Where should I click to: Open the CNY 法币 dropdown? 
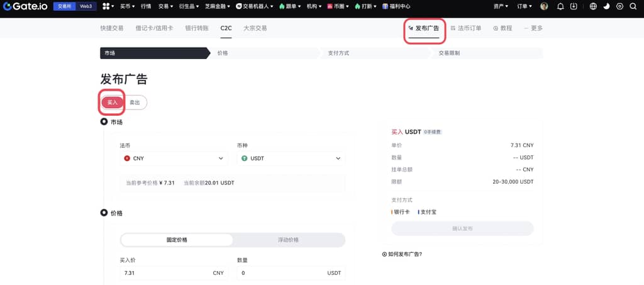coord(174,159)
